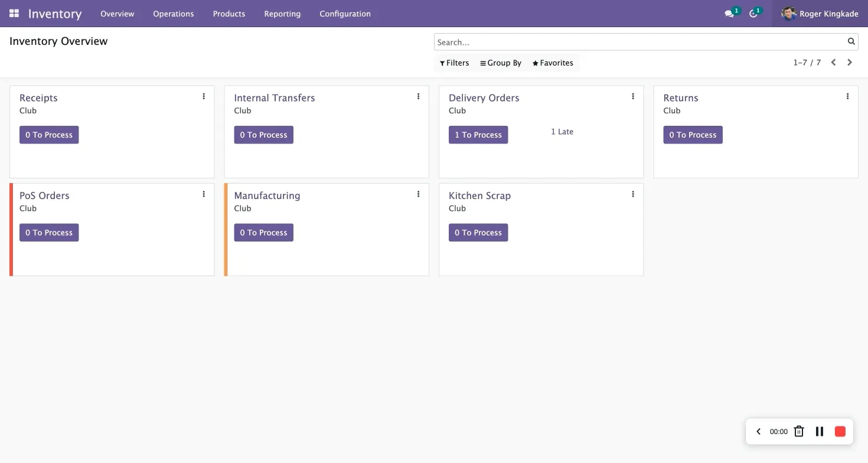Open Kitchen Scrap card kebab menu
868x463 pixels.
[x=633, y=194]
